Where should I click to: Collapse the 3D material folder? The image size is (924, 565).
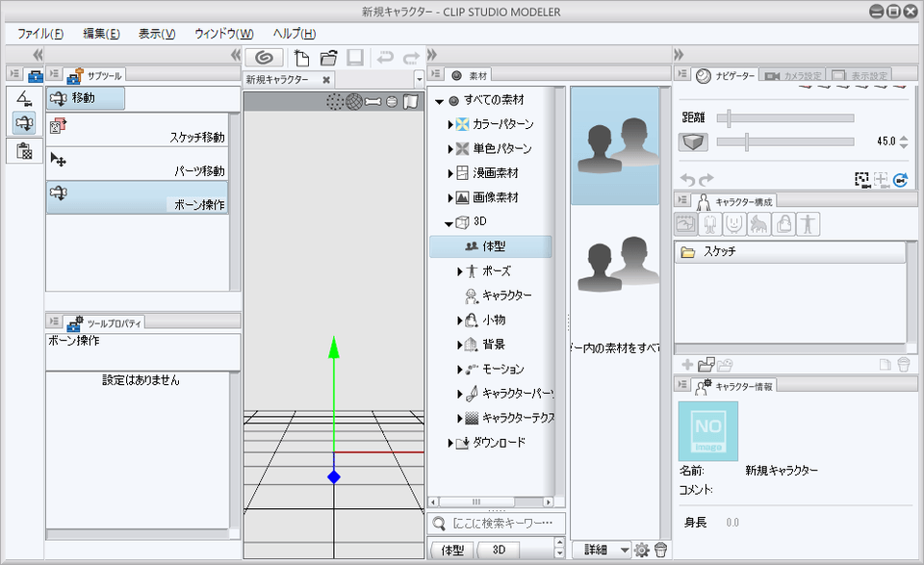(x=449, y=222)
